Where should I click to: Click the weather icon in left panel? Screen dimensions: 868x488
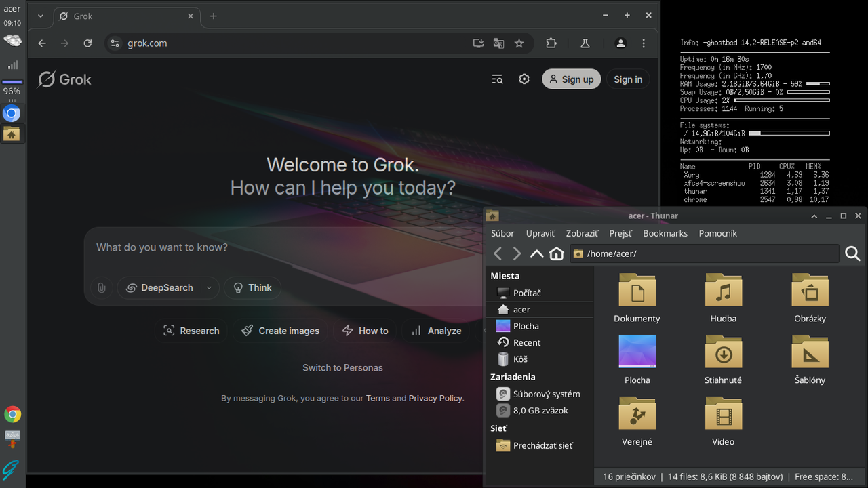click(12, 41)
